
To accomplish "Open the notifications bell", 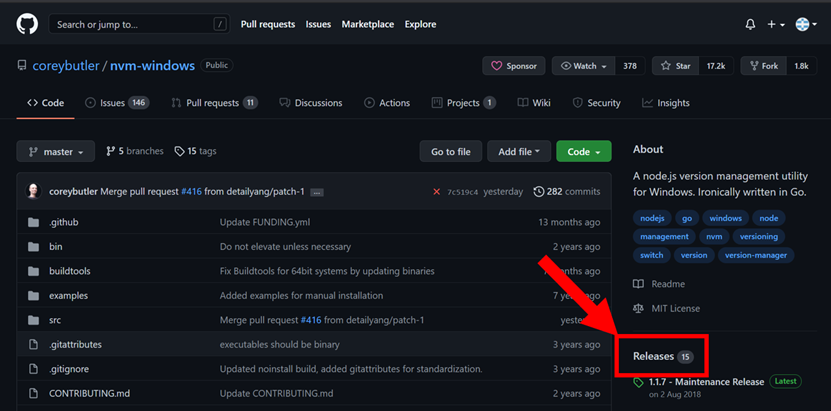I will pyautogui.click(x=750, y=24).
